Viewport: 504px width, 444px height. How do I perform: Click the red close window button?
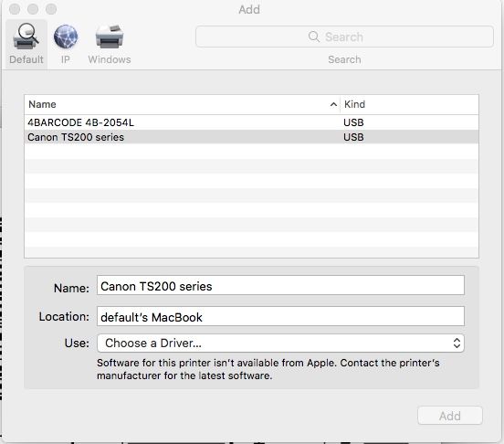click(x=15, y=9)
